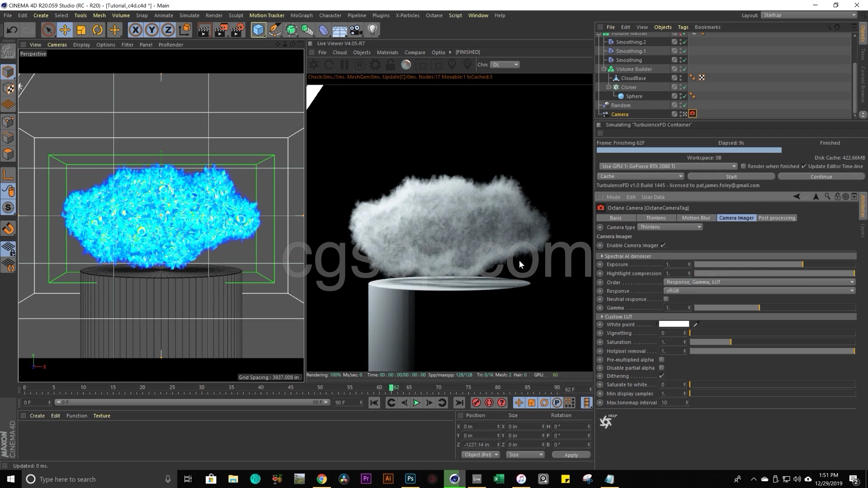Select the Rotate tool icon
Viewport: 868px width, 488px height.
pos(98,30)
